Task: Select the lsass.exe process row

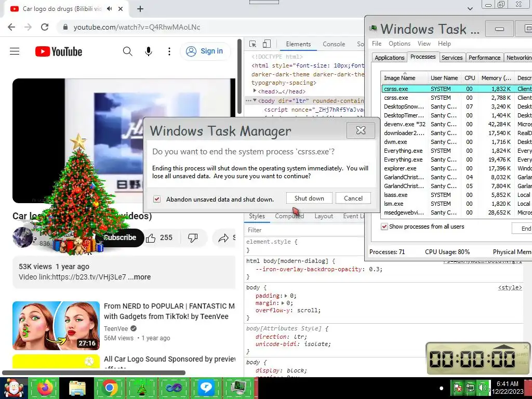Action: point(457,195)
